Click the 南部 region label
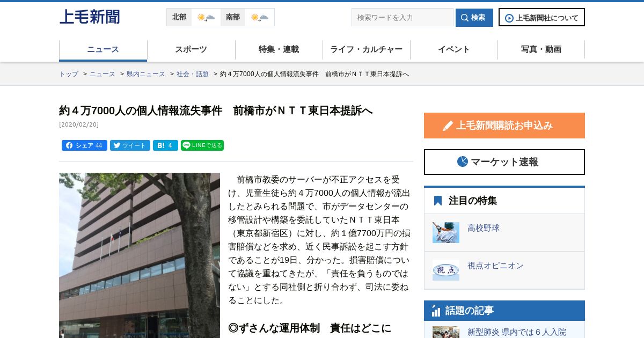The image size is (644, 338). click(233, 17)
